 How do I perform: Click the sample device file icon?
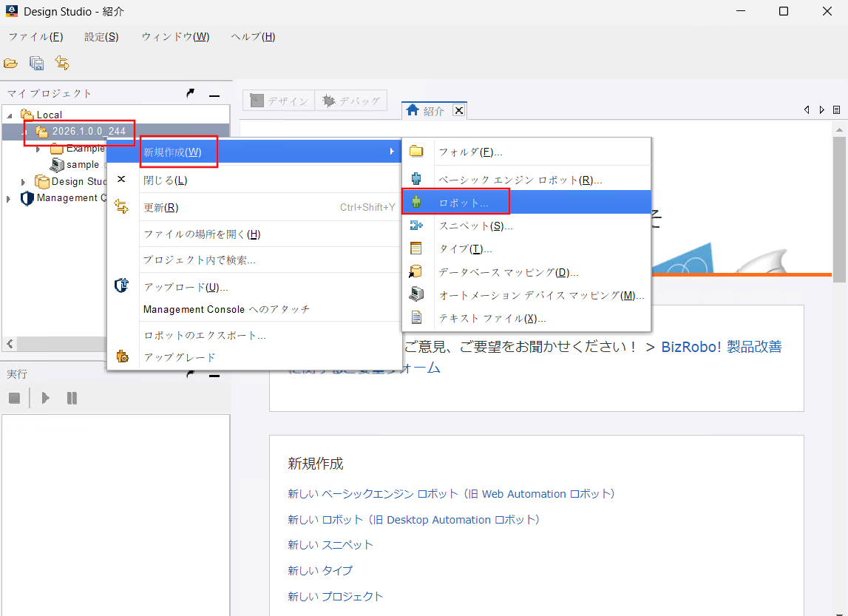coord(57,165)
